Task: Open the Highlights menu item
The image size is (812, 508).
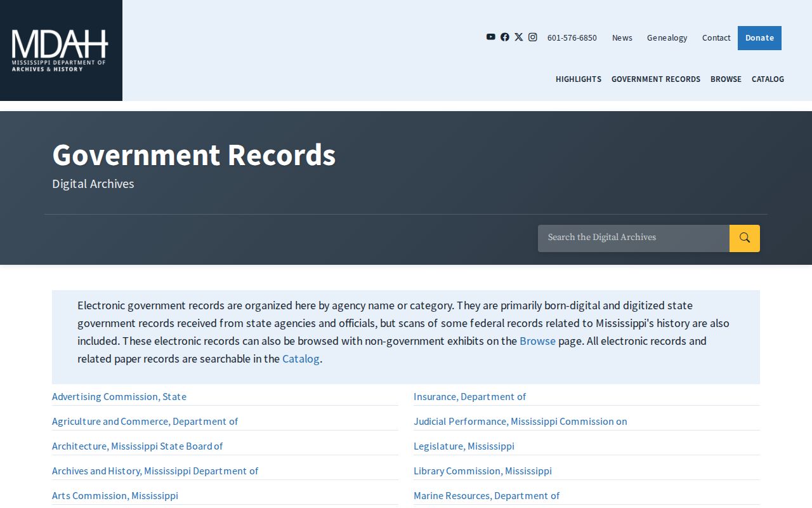Action: click(x=579, y=79)
